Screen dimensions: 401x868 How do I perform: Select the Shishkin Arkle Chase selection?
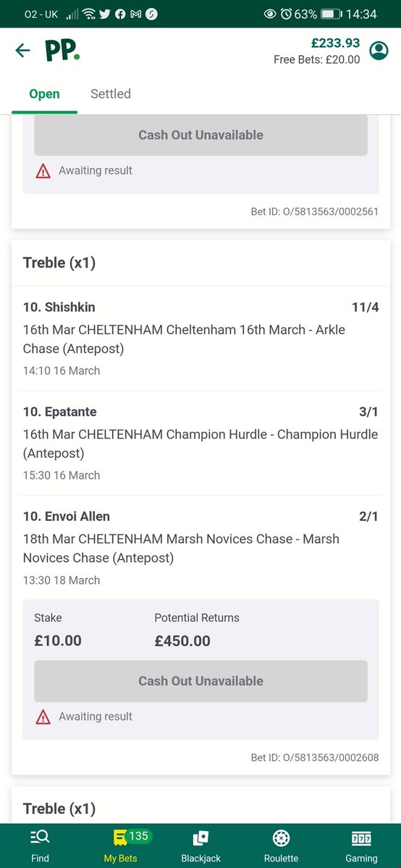(200, 339)
